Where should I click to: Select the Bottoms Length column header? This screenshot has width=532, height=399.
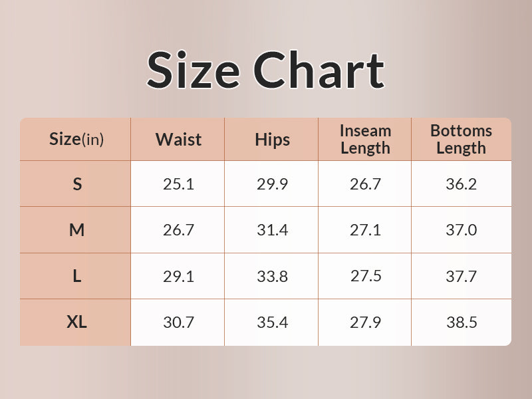pos(461,140)
